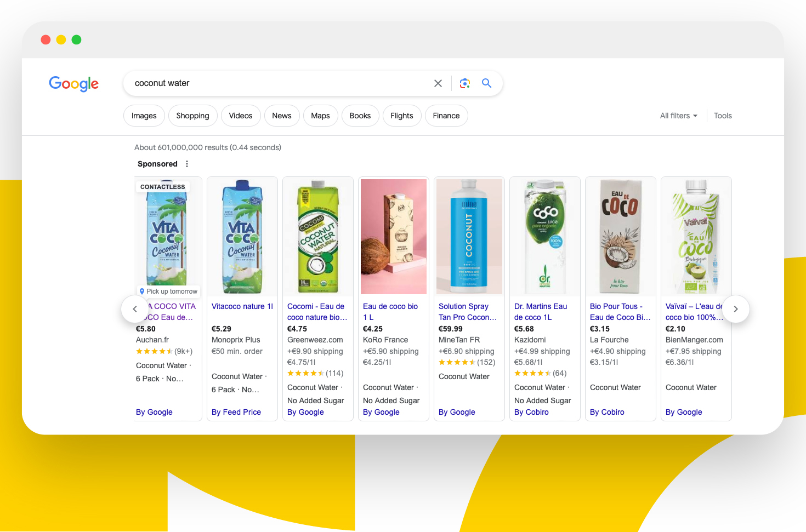The height and width of the screenshot is (532, 806).
Task: Open the Tools menu
Action: click(723, 116)
